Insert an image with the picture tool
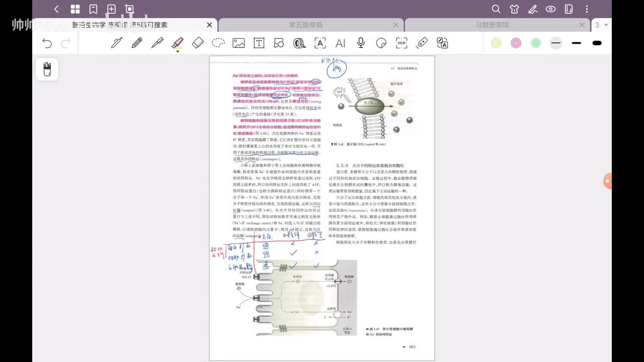This screenshot has width=644, height=362. [x=238, y=43]
